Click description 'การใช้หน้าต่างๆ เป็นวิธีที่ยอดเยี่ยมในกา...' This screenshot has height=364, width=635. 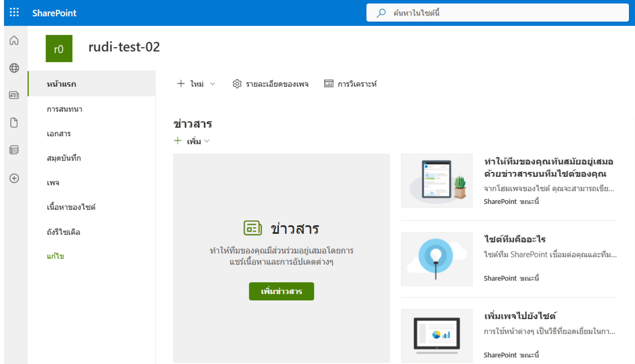point(549,331)
